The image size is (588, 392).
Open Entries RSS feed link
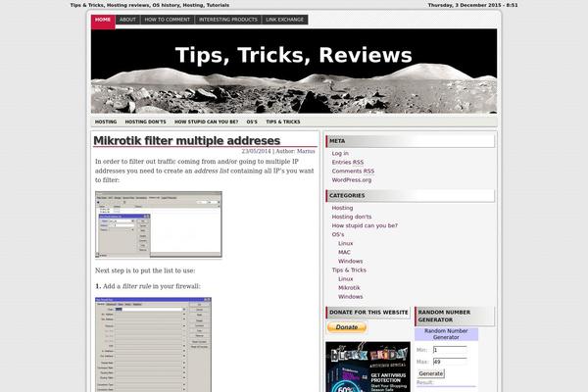348,163
